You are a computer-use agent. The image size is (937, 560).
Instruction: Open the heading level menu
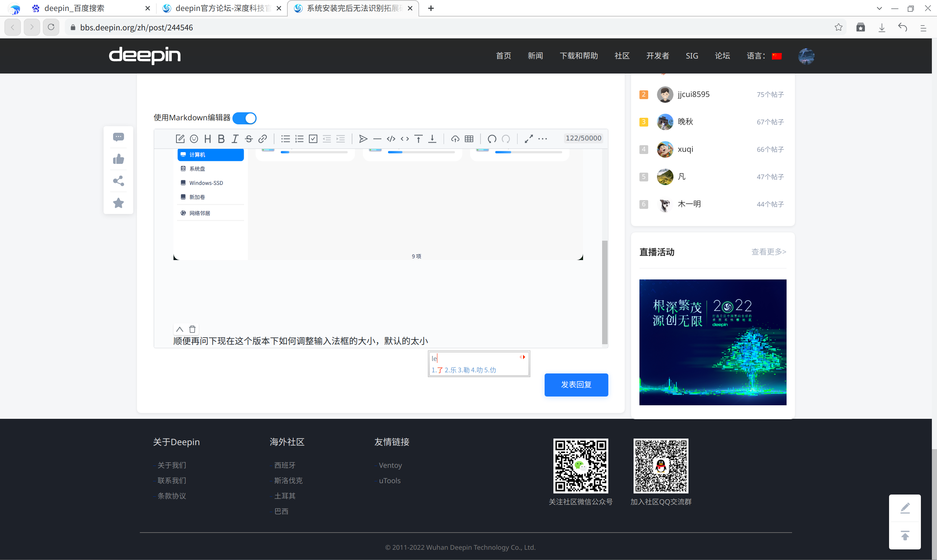pyautogui.click(x=208, y=139)
